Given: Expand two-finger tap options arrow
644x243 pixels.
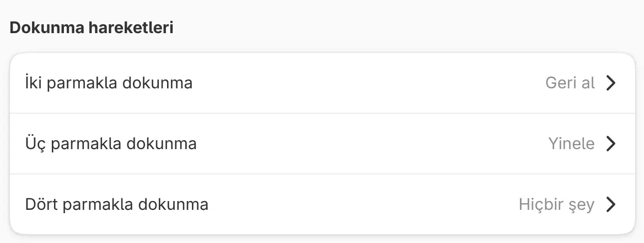Looking at the screenshot, I should click(611, 83).
